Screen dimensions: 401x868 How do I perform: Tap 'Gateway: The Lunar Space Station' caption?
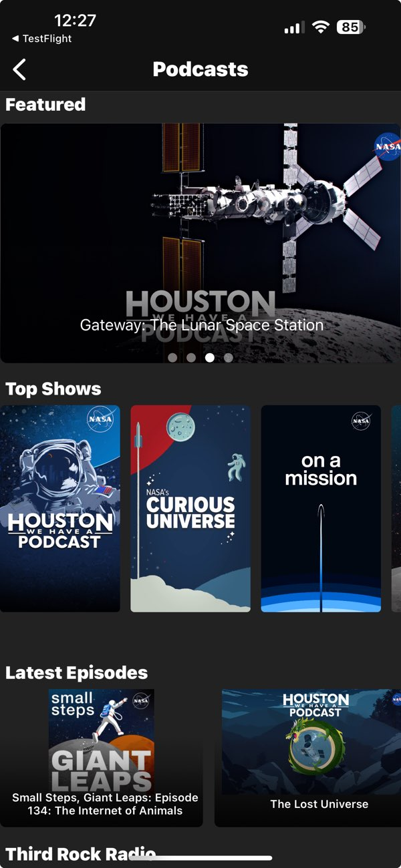point(202,325)
